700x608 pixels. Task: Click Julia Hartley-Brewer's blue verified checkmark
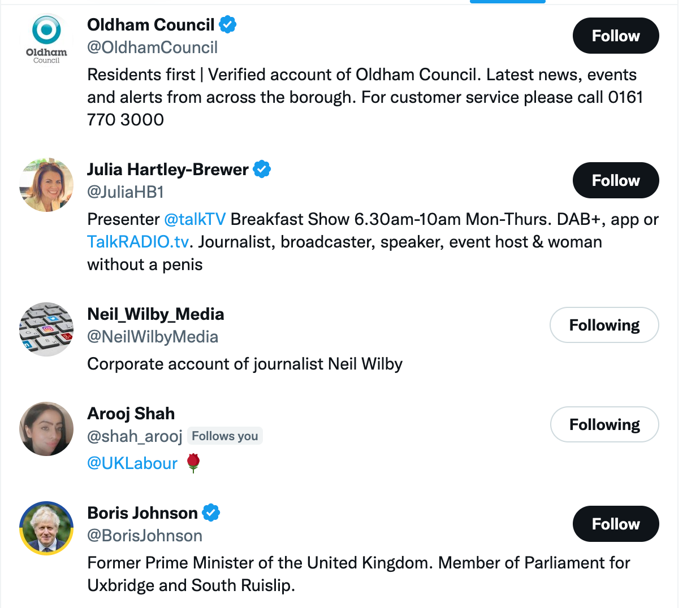(262, 170)
